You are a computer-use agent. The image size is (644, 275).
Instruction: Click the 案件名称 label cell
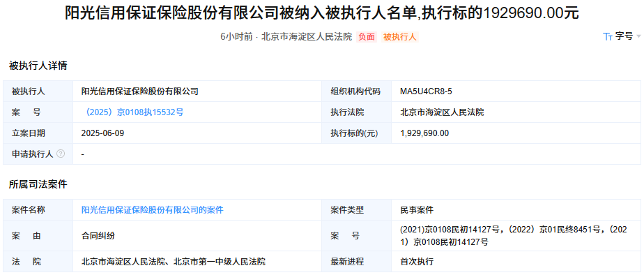38,210
